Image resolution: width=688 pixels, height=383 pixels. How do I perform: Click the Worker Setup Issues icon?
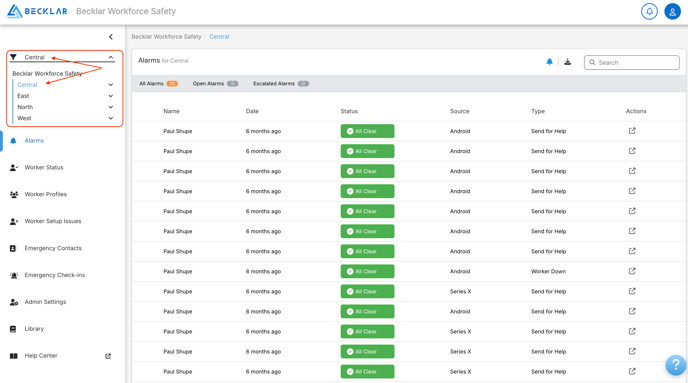coord(14,222)
